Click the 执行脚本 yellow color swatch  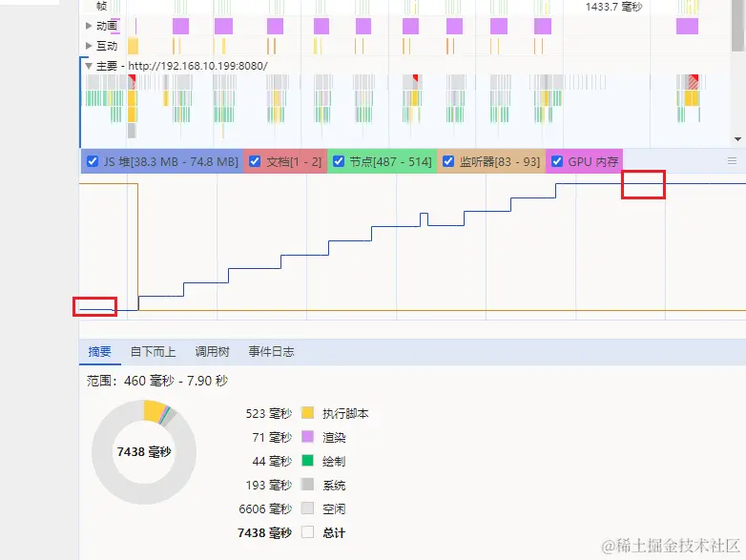coord(307,413)
